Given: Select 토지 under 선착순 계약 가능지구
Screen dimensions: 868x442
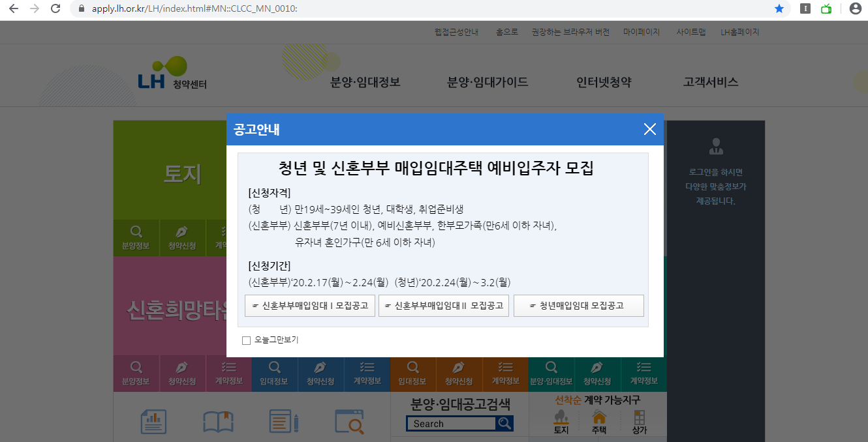Looking at the screenshot, I should (x=561, y=422).
